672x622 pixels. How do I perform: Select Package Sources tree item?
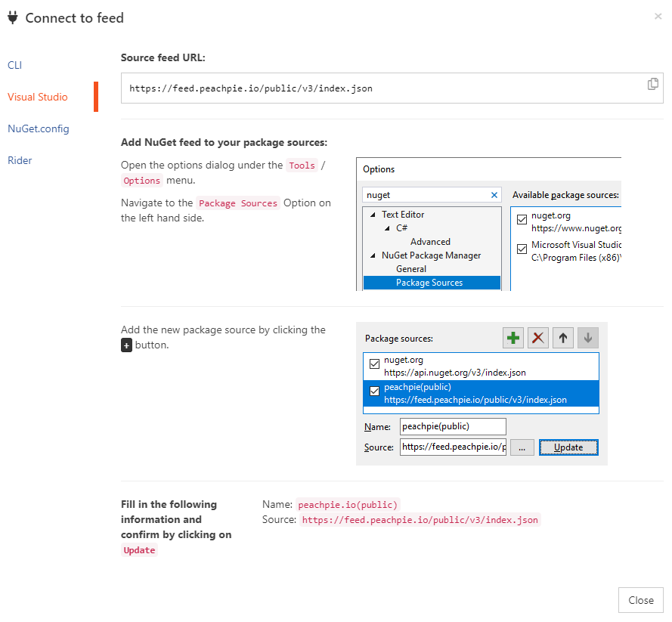[x=432, y=283]
